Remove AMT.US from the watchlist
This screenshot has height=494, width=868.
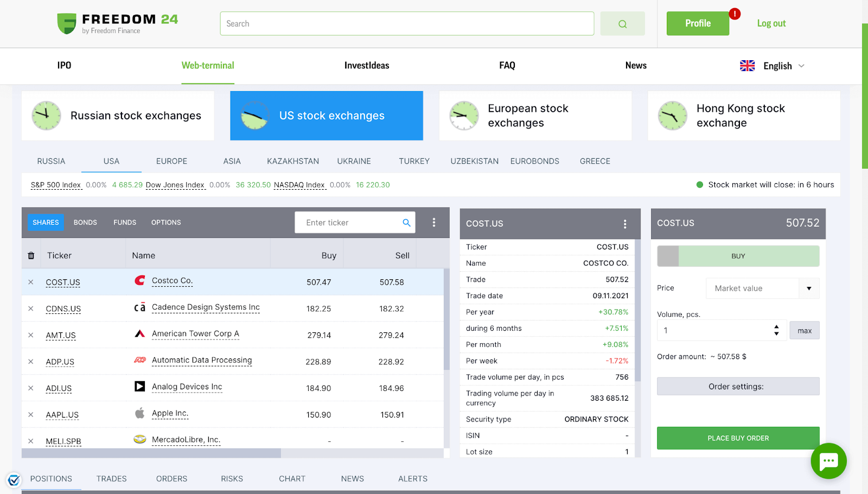(x=31, y=335)
